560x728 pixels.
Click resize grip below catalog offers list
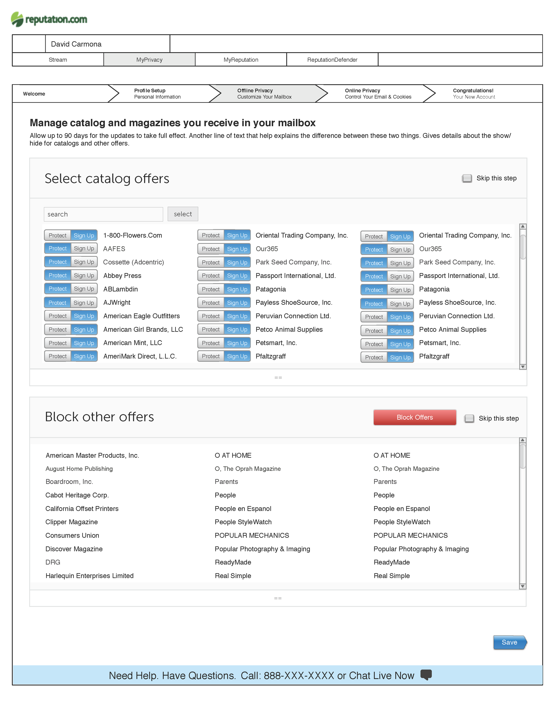point(278,378)
